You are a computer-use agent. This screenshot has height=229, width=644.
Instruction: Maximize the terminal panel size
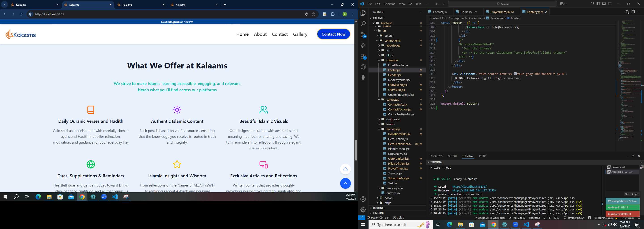(633, 156)
